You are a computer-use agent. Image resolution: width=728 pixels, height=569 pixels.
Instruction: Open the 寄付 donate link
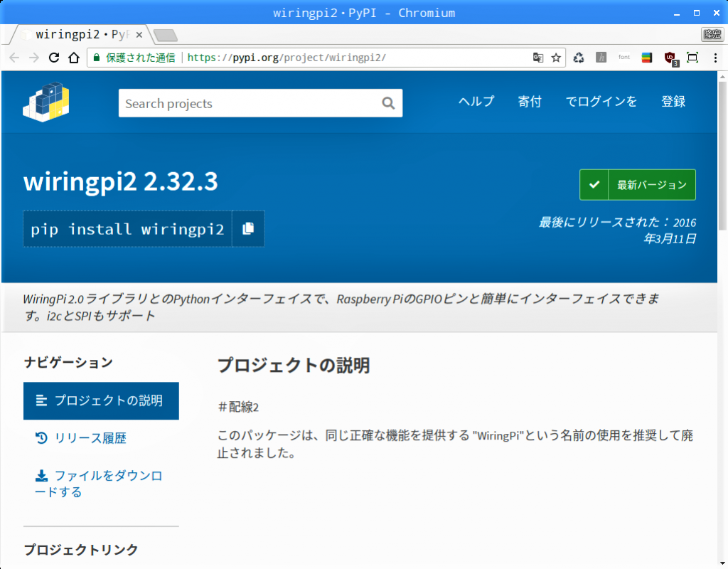[530, 101]
